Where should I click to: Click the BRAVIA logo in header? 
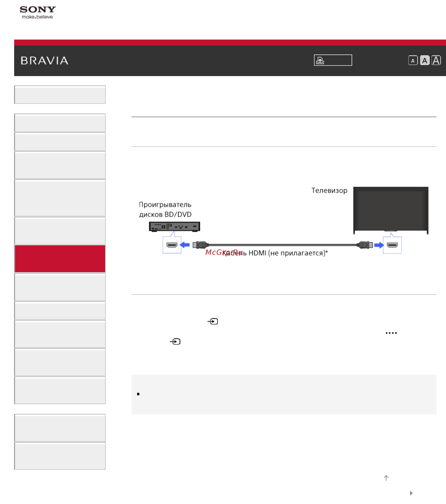click(45, 61)
